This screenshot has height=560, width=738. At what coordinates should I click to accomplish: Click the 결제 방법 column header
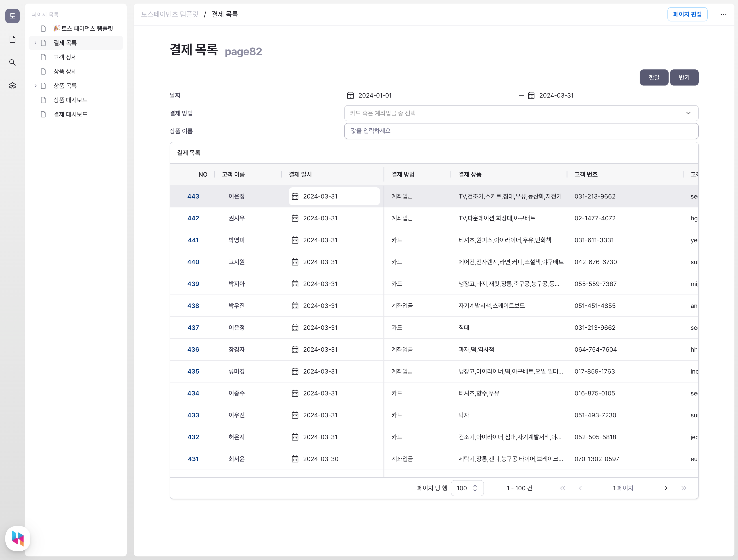[403, 175]
